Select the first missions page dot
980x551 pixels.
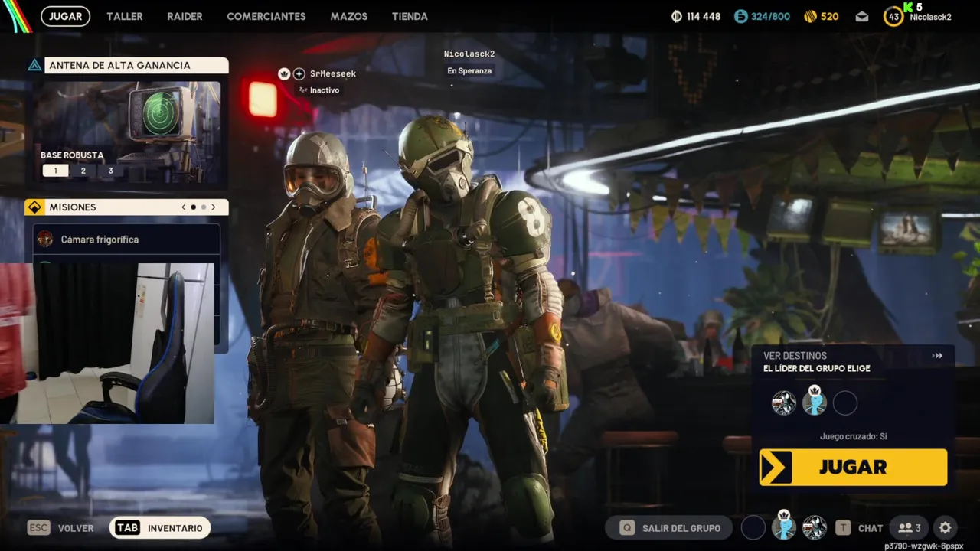point(193,207)
